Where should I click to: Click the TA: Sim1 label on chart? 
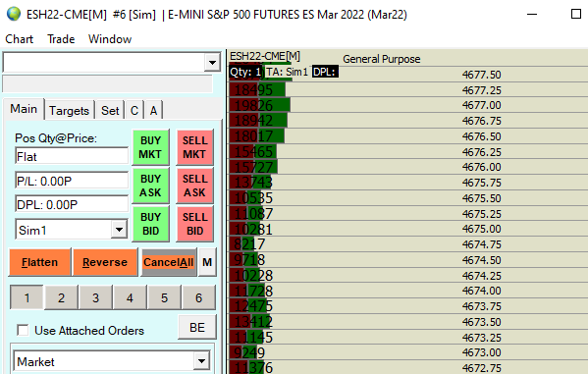[x=287, y=72]
